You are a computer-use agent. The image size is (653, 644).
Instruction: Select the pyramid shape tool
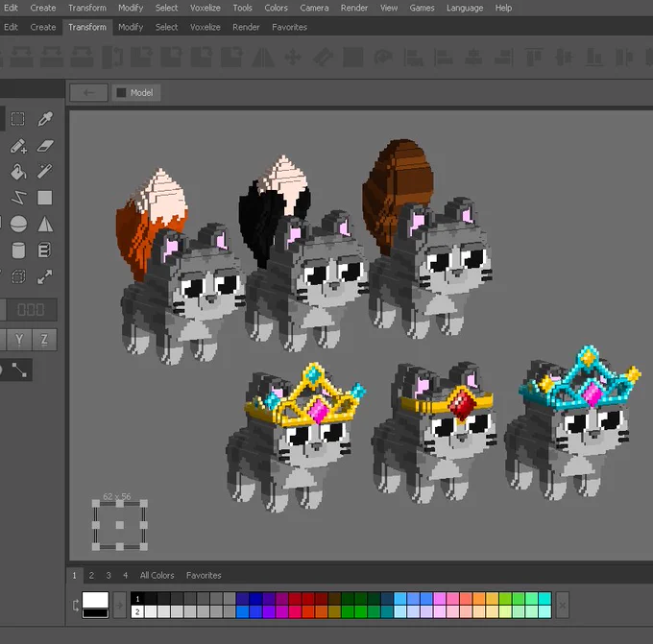coord(45,224)
